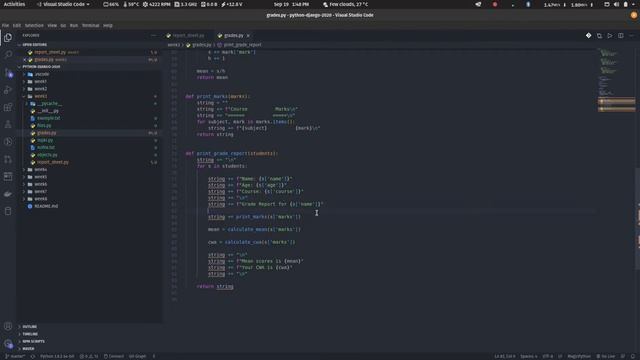This screenshot has width=640, height=360.
Task: Click the sync changes status icon
Action: (33, 356)
